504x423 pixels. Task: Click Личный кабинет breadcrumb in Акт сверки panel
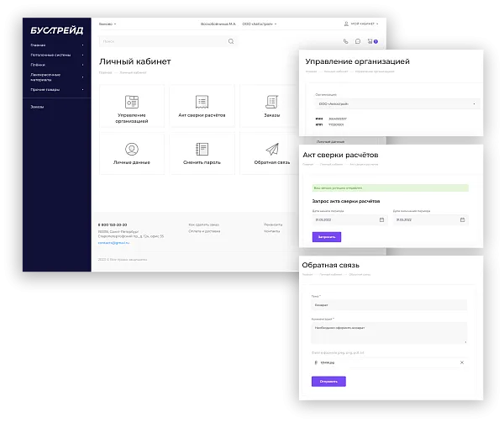[x=331, y=164]
